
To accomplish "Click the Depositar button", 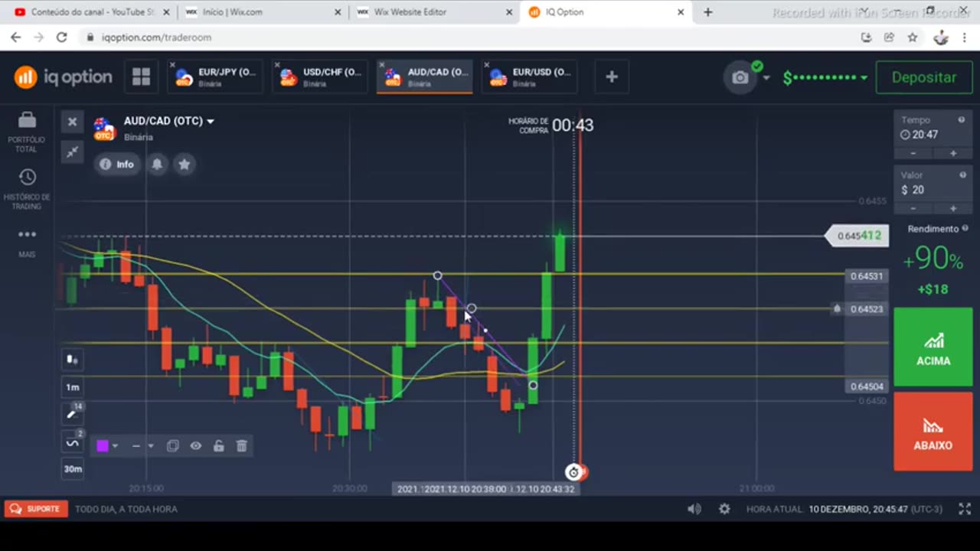I will 924,77.
